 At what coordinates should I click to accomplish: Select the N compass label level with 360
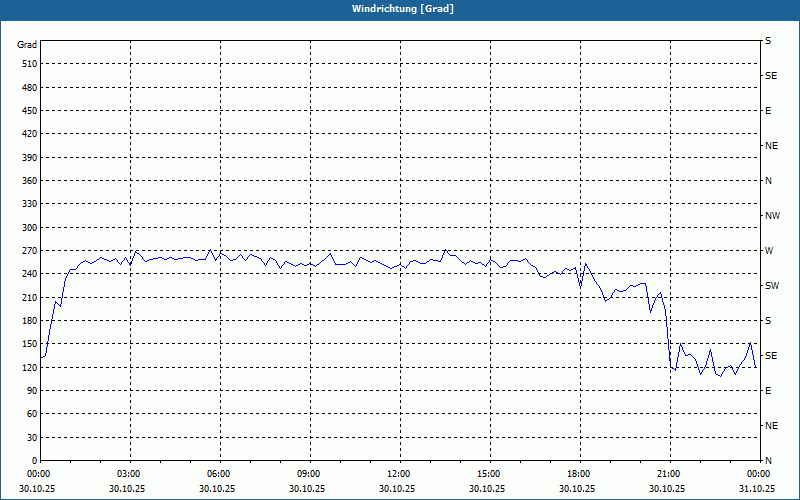(x=768, y=181)
